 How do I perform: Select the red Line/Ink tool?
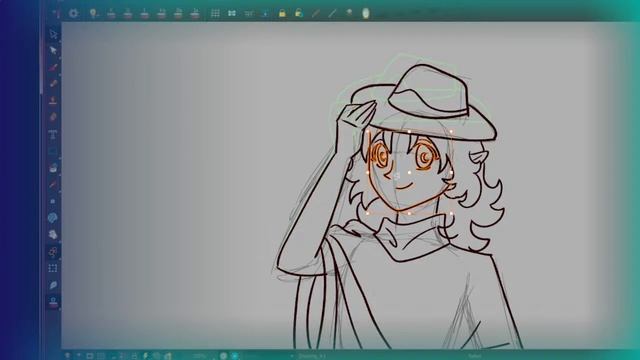point(53,184)
